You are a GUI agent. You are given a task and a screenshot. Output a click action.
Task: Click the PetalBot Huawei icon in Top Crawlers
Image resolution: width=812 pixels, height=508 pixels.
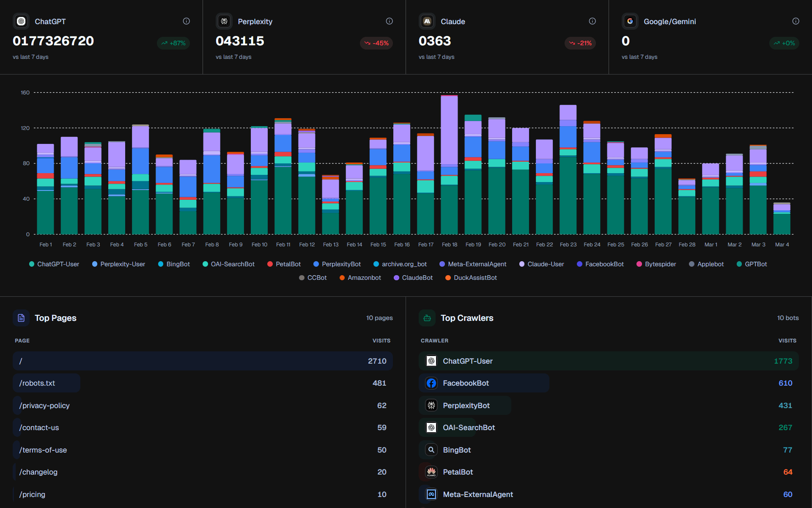[431, 472]
